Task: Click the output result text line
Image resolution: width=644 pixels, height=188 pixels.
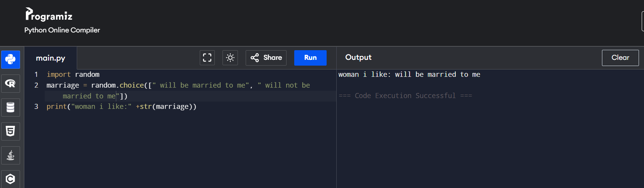Action: pos(409,75)
